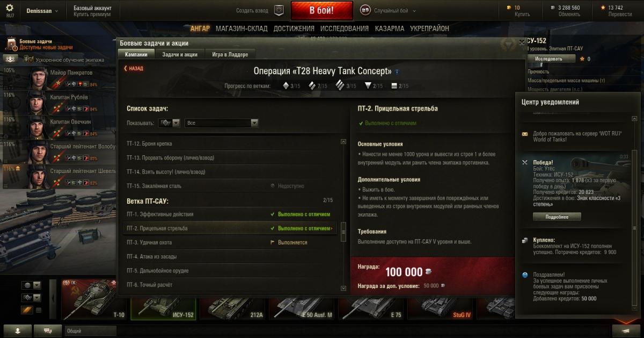Click the task list scrollbar handle
This screenshot has height=338, width=644.
(343, 227)
